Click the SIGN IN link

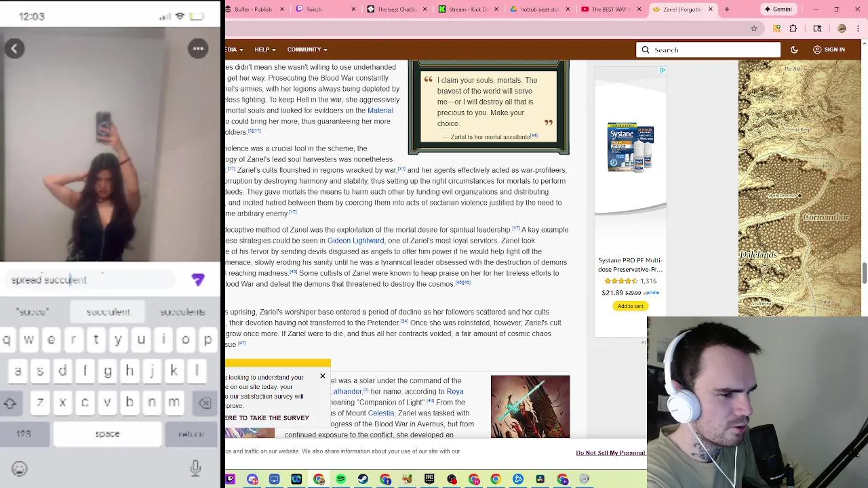coord(829,49)
